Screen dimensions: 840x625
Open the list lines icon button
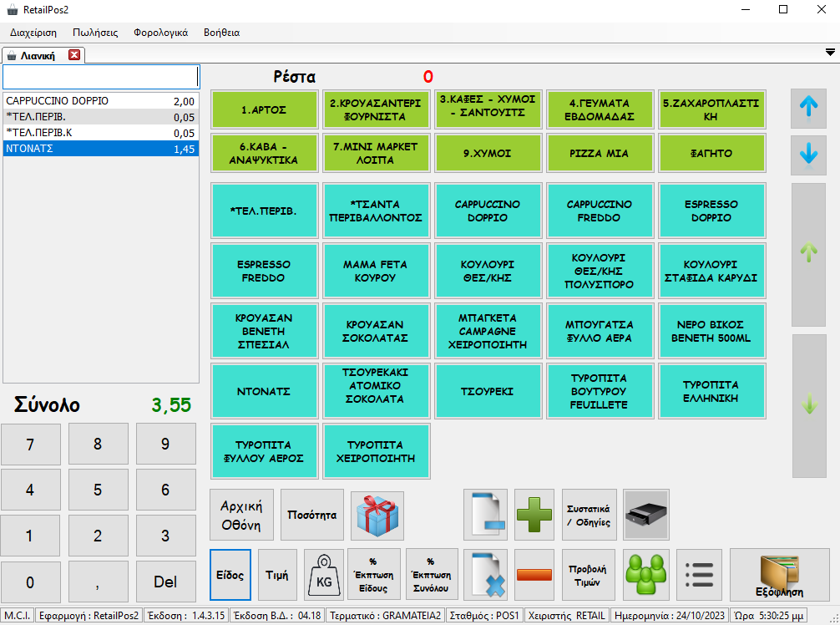pos(699,575)
